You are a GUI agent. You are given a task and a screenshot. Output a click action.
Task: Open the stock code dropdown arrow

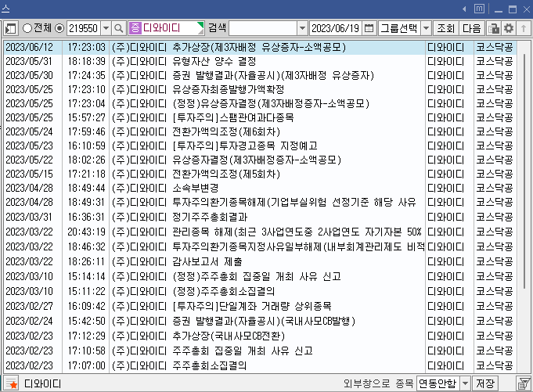click(x=106, y=28)
